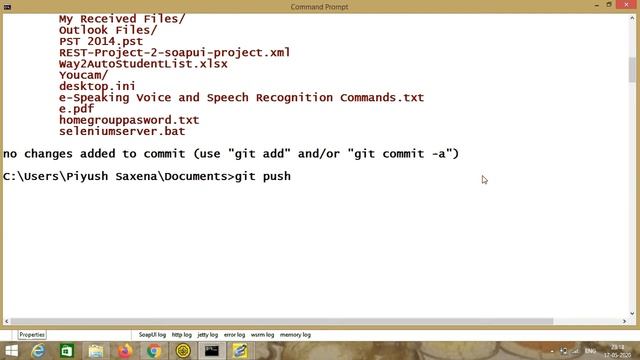This screenshot has height=360, width=640.
Task: Switch to the Command Prompt taskbar icon
Action: [x=211, y=351]
